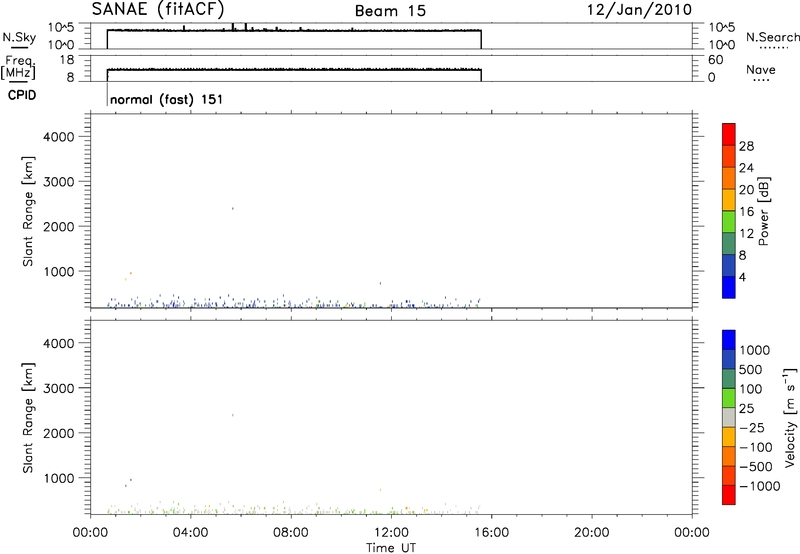Image resolution: width=800 pixels, height=554 pixels.
Task: Select the red bottom velocity color segment
Action: [x=729, y=495]
